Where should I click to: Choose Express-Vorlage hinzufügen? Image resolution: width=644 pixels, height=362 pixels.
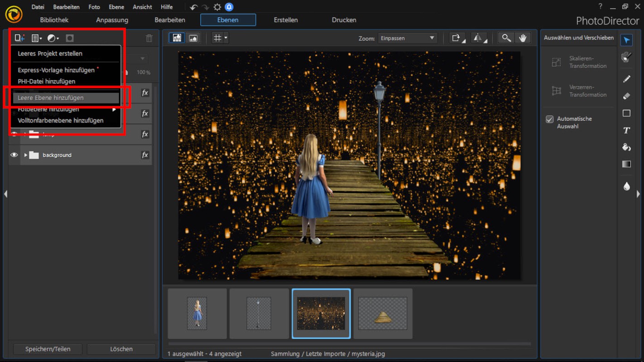56,70
